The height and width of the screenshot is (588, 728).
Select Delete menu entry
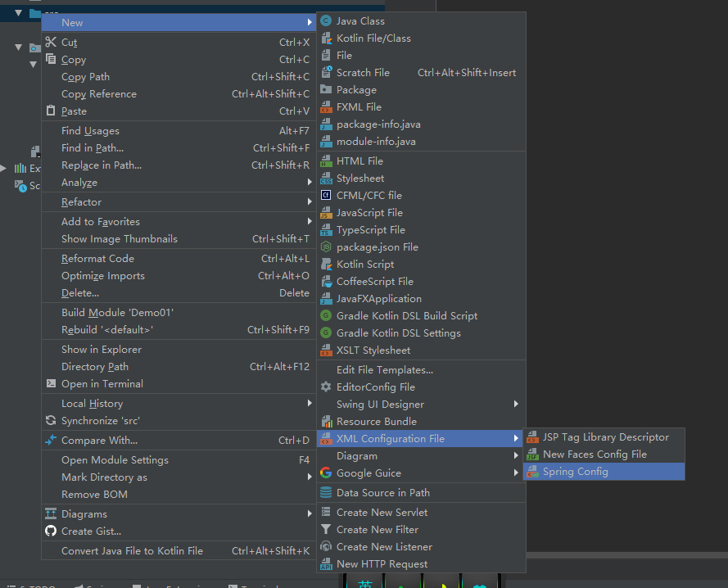click(x=179, y=292)
